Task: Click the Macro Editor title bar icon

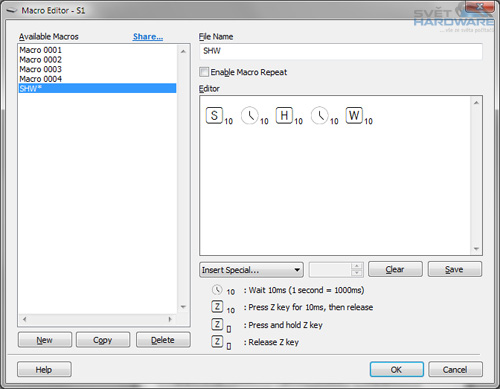Action: [11, 11]
